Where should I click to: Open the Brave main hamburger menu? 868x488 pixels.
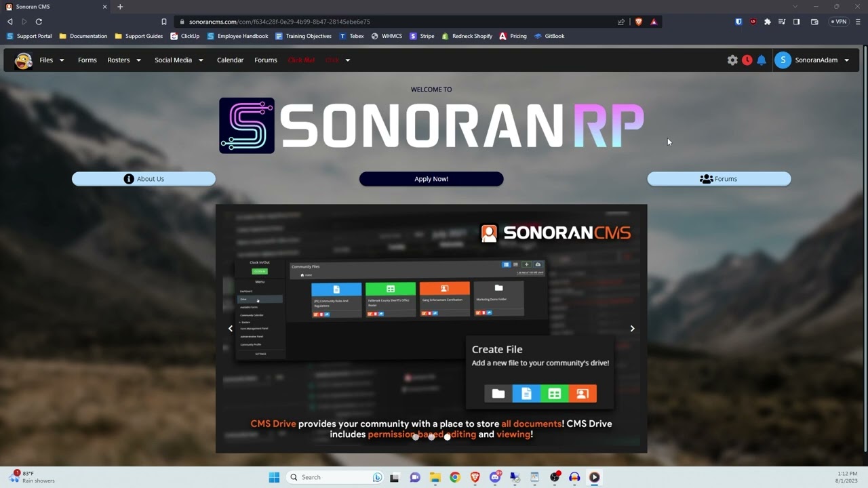[858, 22]
